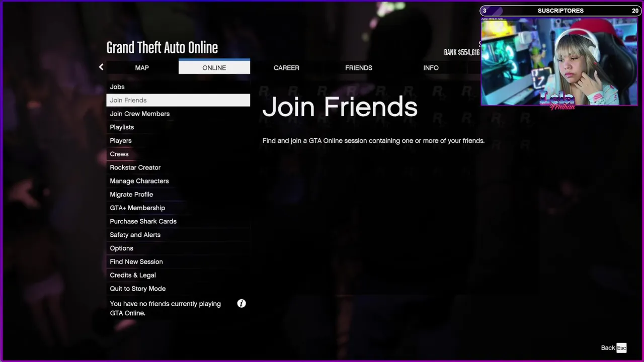Image resolution: width=644 pixels, height=362 pixels.
Task: Select Migrate Profile
Action: (x=178, y=194)
